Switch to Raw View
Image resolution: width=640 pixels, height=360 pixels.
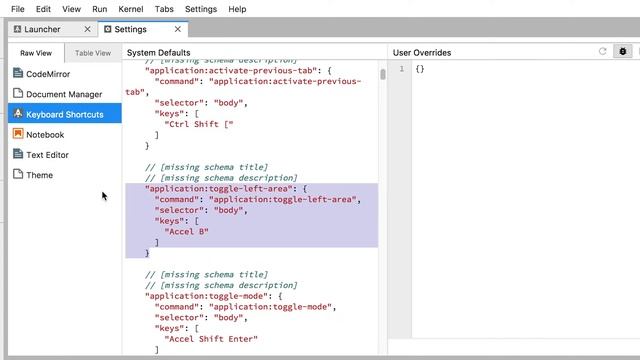(36, 53)
